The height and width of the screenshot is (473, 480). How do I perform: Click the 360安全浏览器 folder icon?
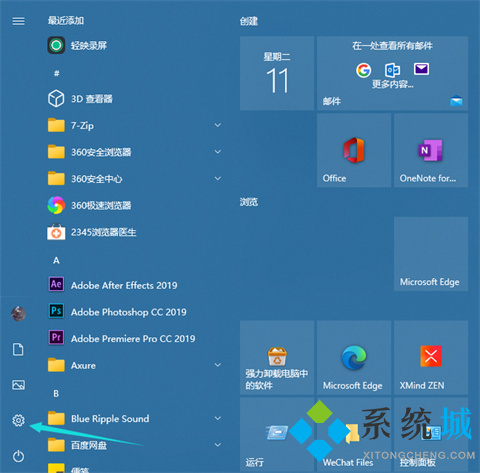pos(56,152)
